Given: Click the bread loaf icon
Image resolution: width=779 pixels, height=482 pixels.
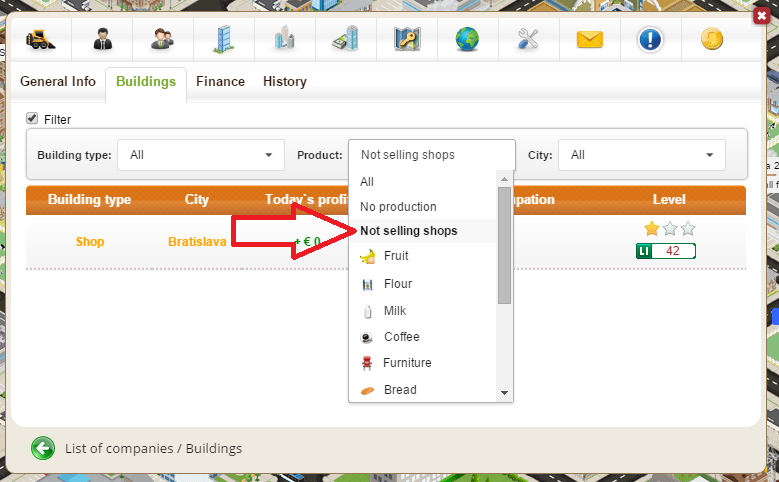Looking at the screenshot, I should point(367,391).
